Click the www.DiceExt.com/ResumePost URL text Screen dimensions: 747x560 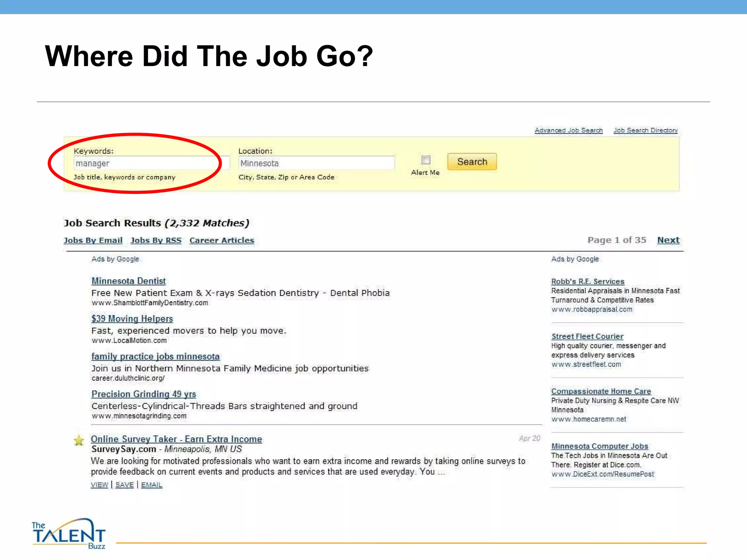coord(603,474)
